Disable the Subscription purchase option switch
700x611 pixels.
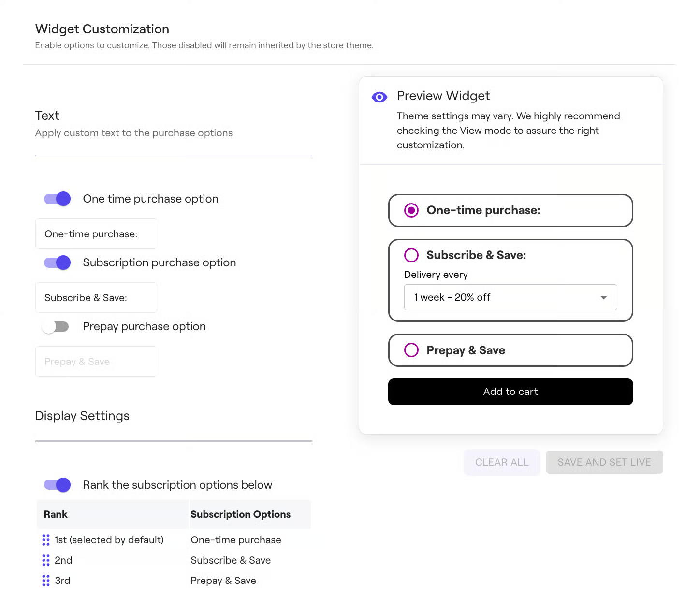coord(58,262)
